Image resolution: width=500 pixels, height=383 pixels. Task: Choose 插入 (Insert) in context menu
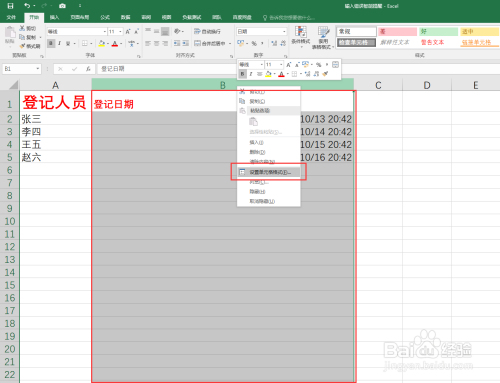(x=269, y=142)
